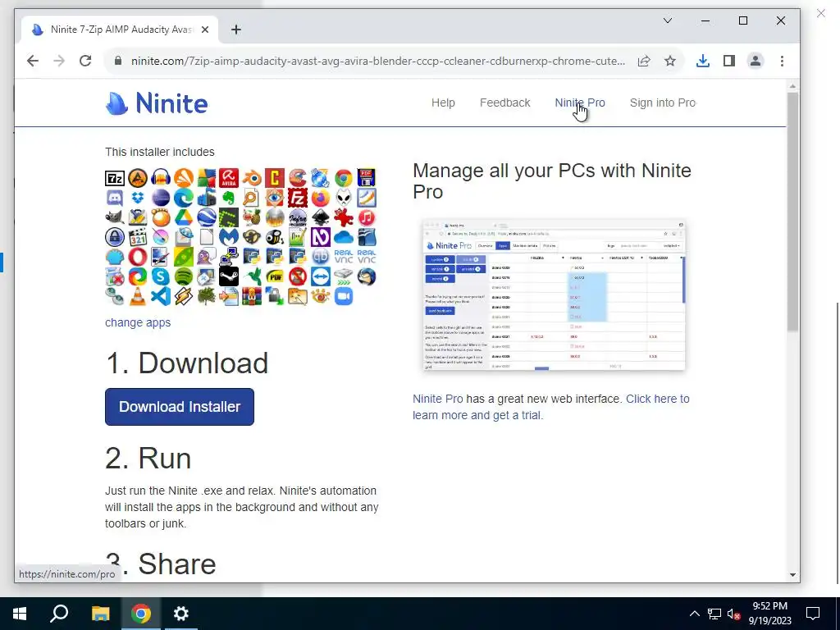This screenshot has width=840, height=630.
Task: Click the AIMP orange triangle icon
Action: point(138,178)
